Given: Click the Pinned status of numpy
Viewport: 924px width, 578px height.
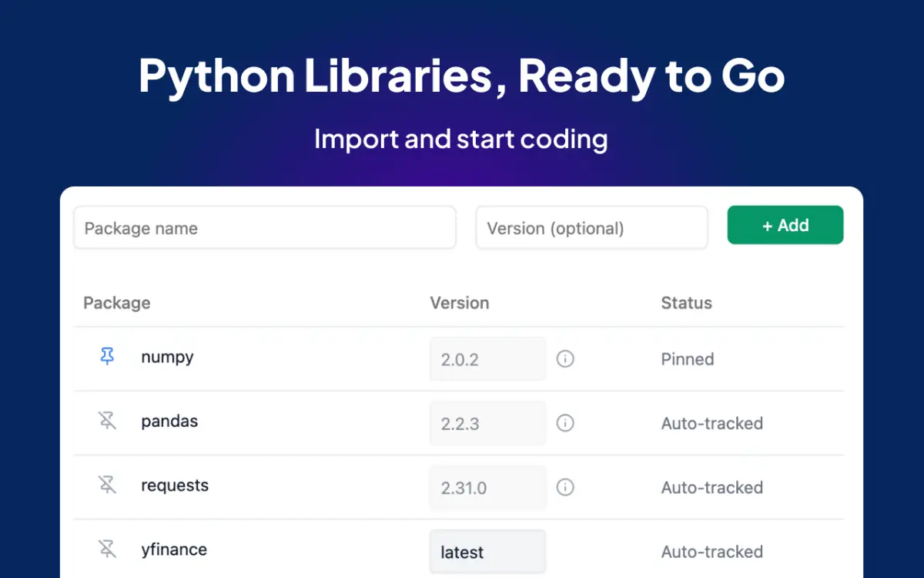Looking at the screenshot, I should click(688, 359).
